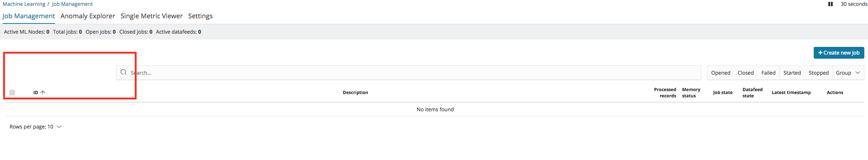868x160 pixels.
Task: Expand the Group filter dropdown
Action: tap(848, 73)
